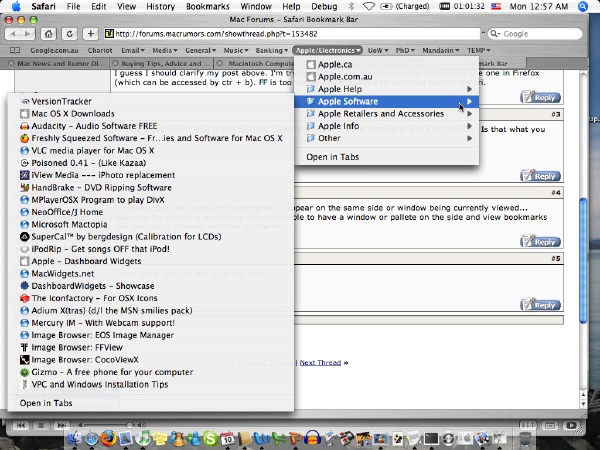Click SuperCal bergdesign icon
The height and width of the screenshot is (450, 600).
tap(24, 236)
